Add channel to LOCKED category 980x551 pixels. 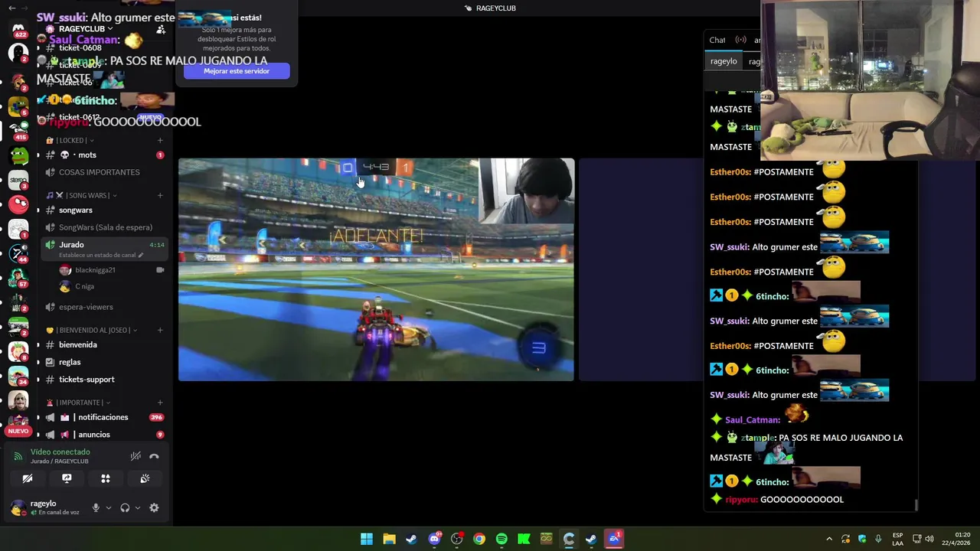tap(160, 140)
